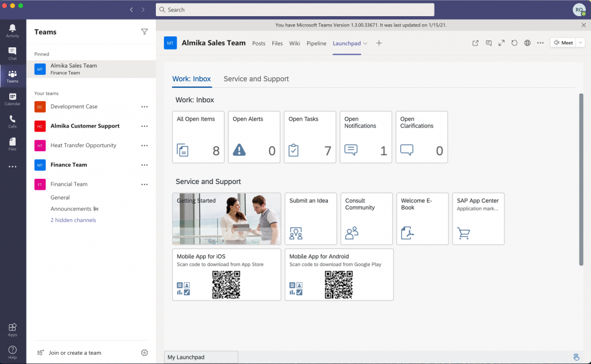Open the manage teams gear settings
The width and height of the screenshot is (591, 364).
pos(144,352)
